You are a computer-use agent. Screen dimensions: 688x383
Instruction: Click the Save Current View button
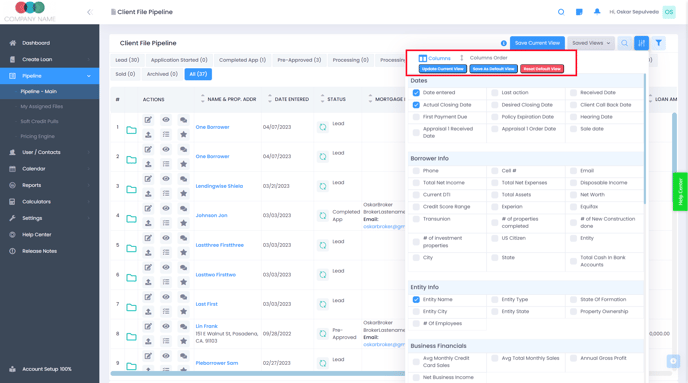pyautogui.click(x=537, y=43)
